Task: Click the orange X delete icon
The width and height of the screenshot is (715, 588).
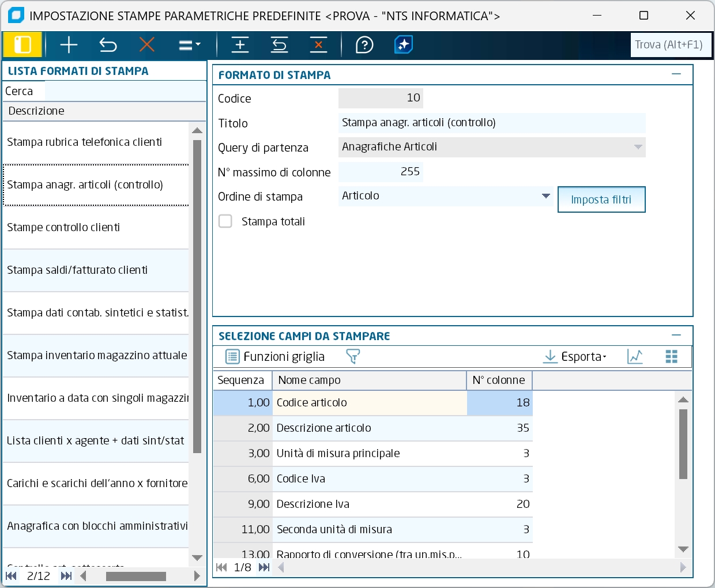Action: (x=147, y=44)
